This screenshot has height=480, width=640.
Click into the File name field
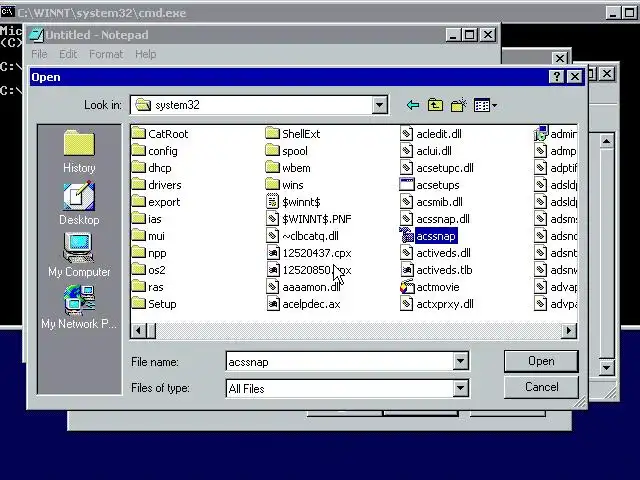point(340,362)
